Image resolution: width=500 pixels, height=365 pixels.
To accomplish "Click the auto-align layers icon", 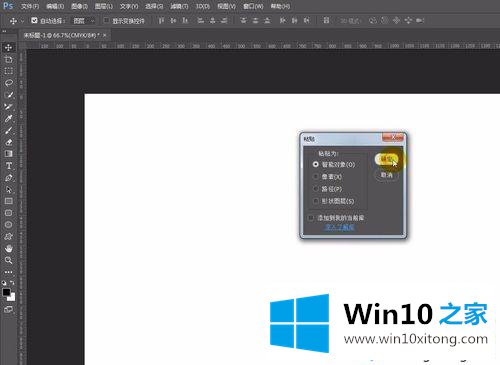I will [326, 21].
